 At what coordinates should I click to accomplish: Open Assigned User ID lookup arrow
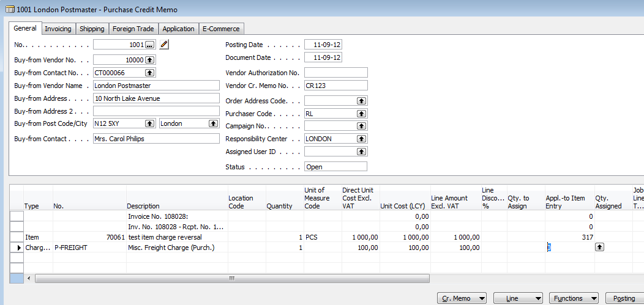tap(361, 152)
